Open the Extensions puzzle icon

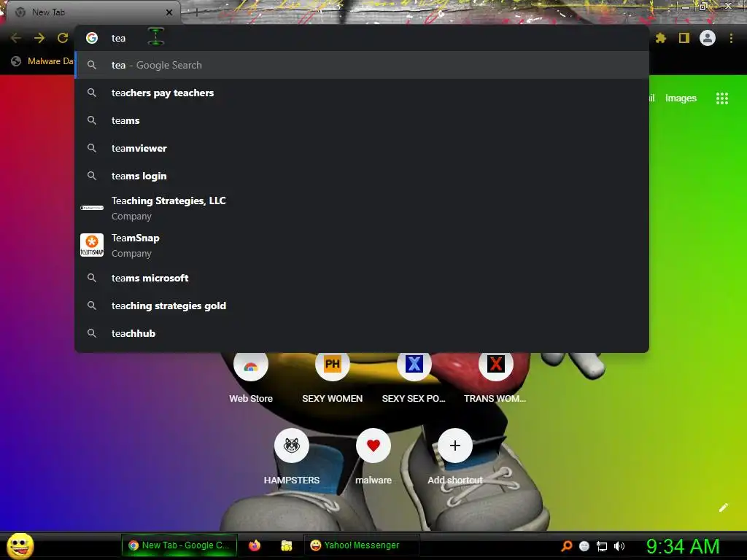pyautogui.click(x=661, y=38)
